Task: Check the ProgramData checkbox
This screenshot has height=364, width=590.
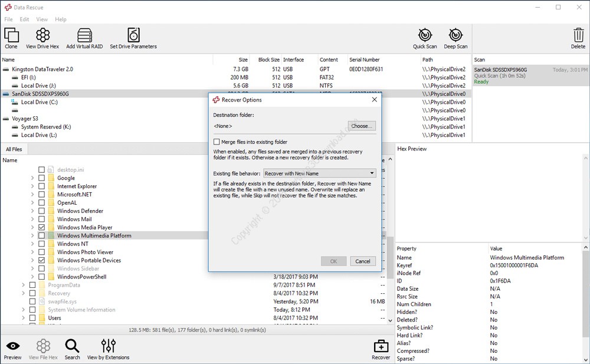Action: pos(32,286)
